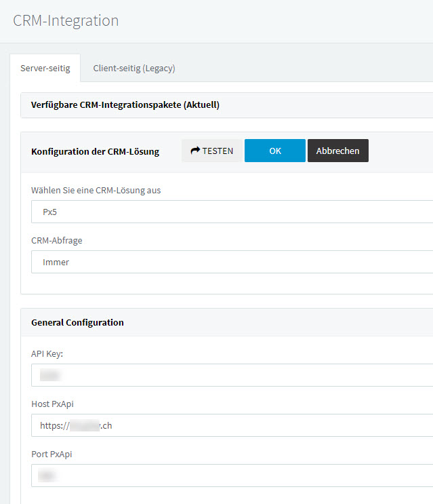Image resolution: width=433 pixels, height=504 pixels.
Task: Switch to the Server-seitig tab
Action: coord(45,69)
